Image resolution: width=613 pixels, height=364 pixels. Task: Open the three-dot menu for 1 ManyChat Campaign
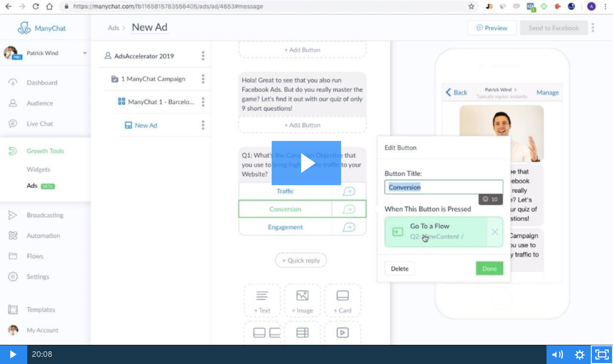[x=203, y=79]
